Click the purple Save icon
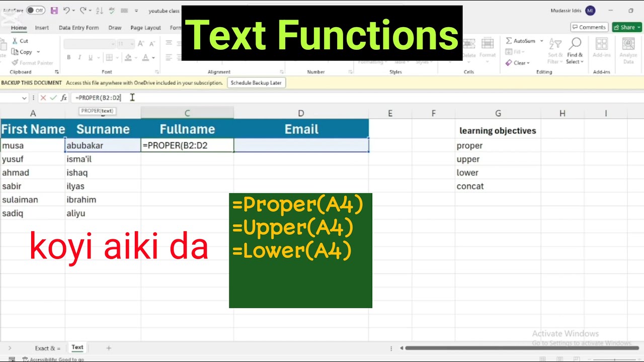Viewport: 644px width, 362px height. (54, 11)
